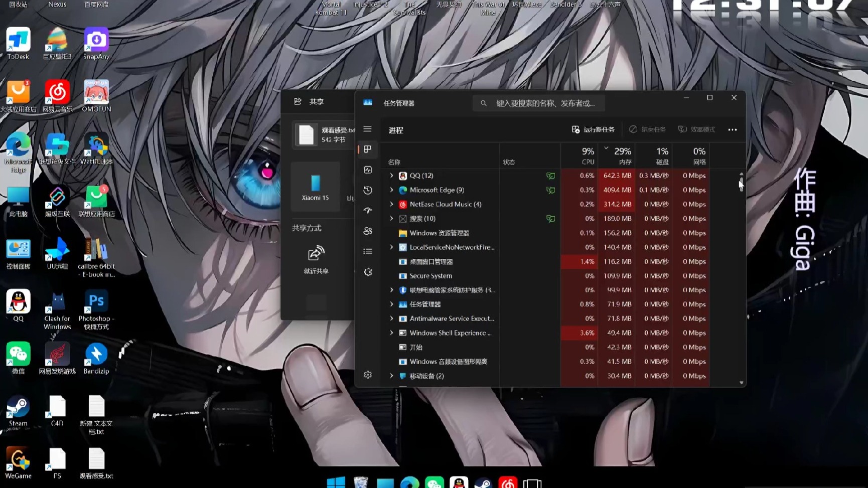
Task: Open the Services page icon in sidebar
Action: coord(367,272)
